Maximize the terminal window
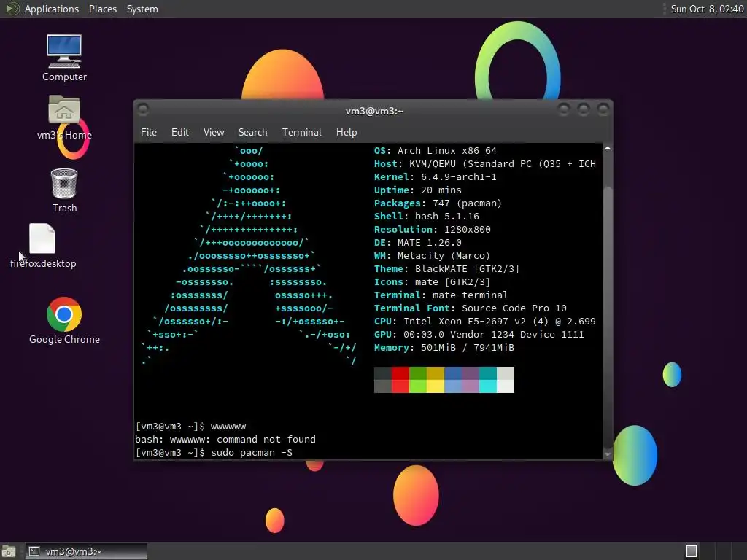The height and width of the screenshot is (560, 747). [584, 110]
